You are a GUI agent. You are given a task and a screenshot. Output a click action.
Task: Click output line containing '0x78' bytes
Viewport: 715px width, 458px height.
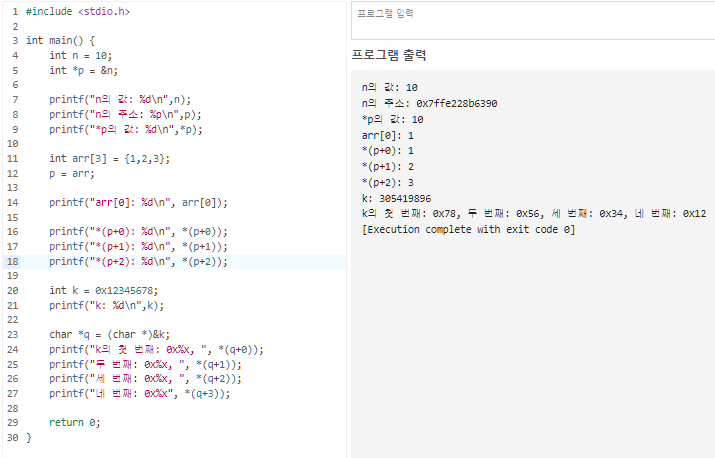click(534, 214)
